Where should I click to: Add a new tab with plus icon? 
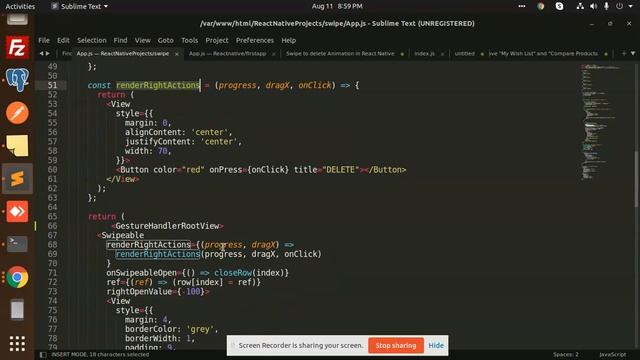624,53
